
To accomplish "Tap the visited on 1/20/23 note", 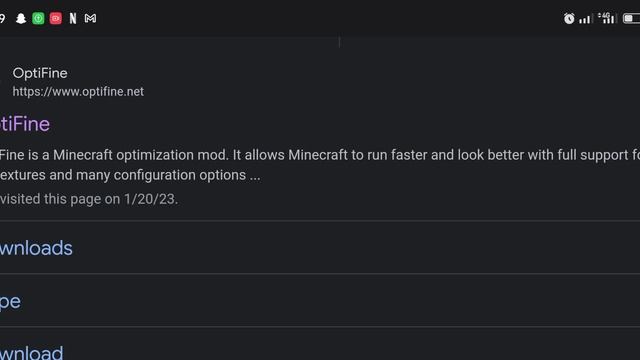I will coord(89,199).
